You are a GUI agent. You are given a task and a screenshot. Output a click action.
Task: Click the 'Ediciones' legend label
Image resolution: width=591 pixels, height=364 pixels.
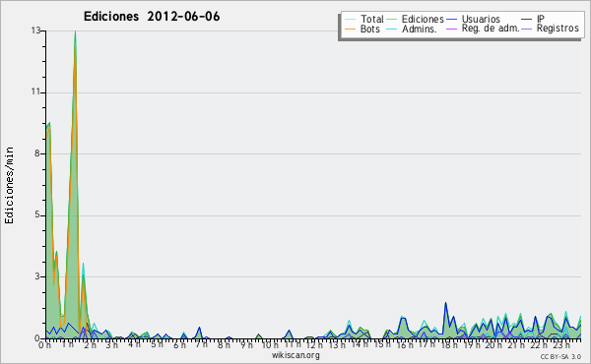[423, 19]
